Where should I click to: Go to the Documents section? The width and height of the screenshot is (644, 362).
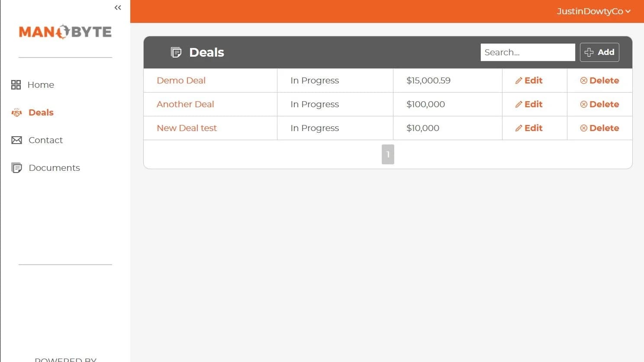point(54,168)
